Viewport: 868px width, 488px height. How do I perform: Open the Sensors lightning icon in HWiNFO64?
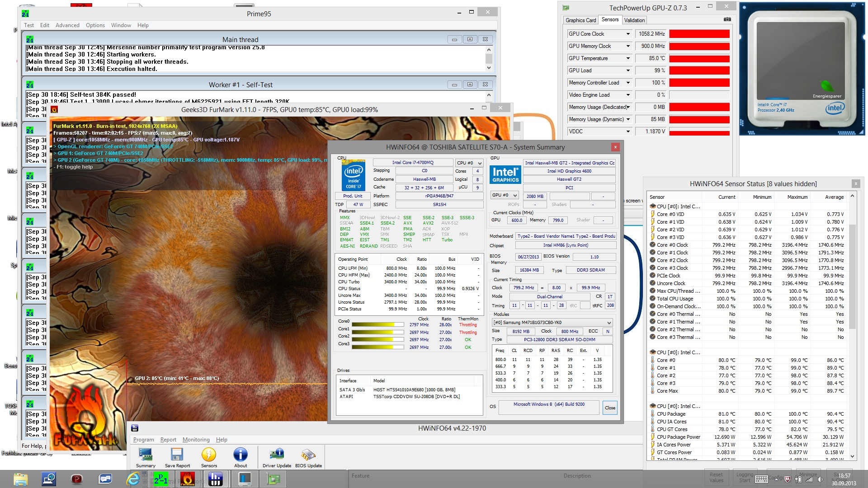(x=209, y=455)
